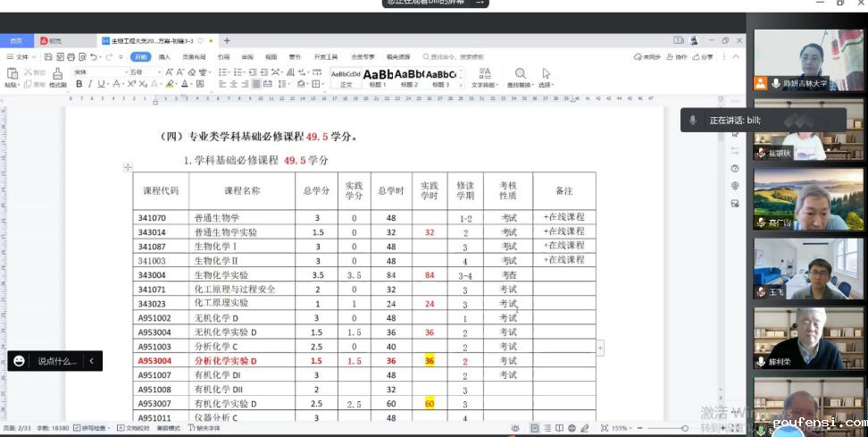Click the Find and Replace magnifier icon
Viewport: 868px width, 437px height.
[520, 73]
